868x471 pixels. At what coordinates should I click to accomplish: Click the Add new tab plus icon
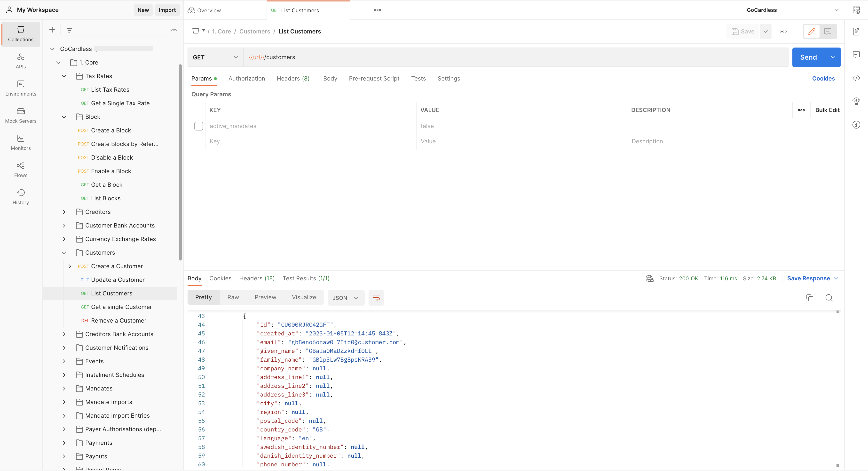pyautogui.click(x=360, y=10)
